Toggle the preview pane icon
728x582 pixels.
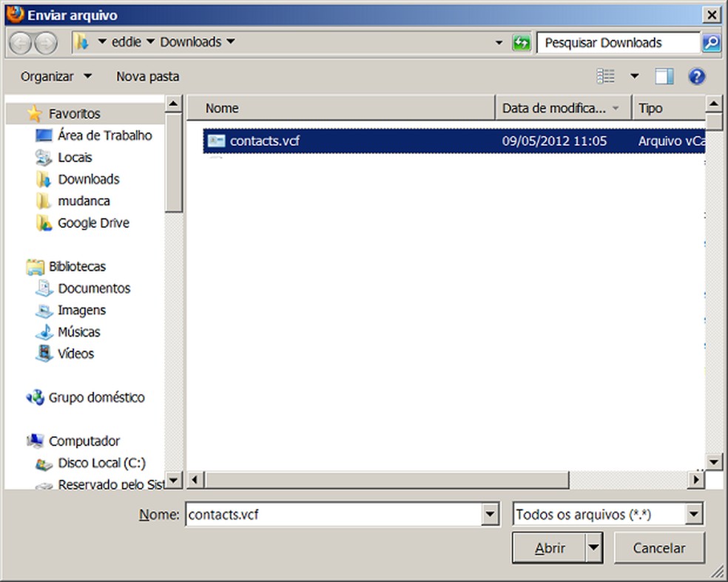(664, 76)
